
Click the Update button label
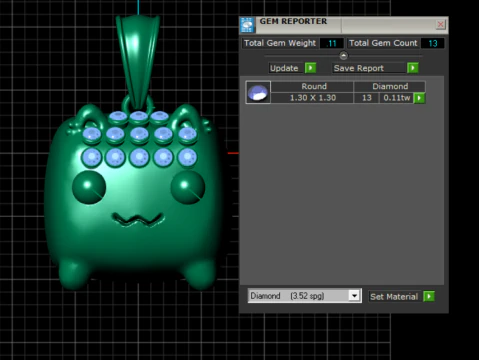point(284,68)
